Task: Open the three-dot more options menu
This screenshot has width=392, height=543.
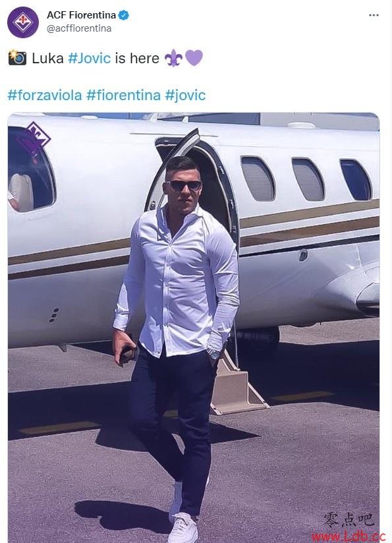Action: [x=374, y=15]
